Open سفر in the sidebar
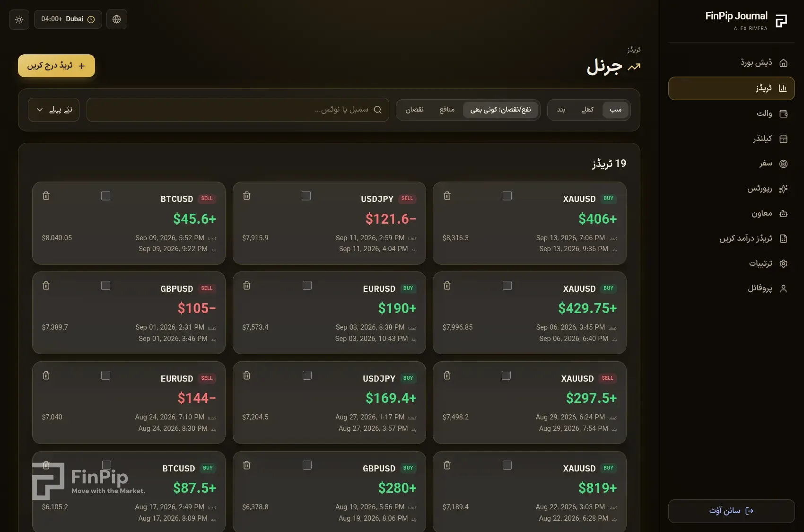This screenshot has height=532, width=804. [731, 164]
